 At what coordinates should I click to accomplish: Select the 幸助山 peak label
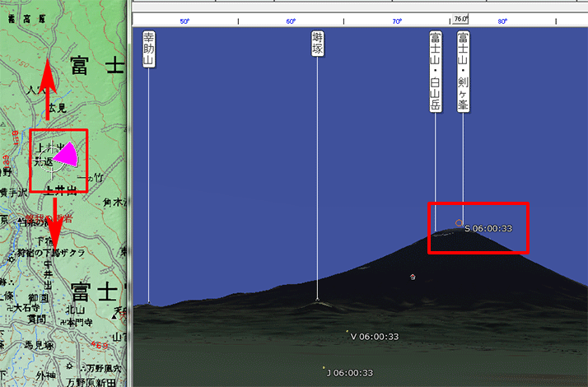coord(148,49)
